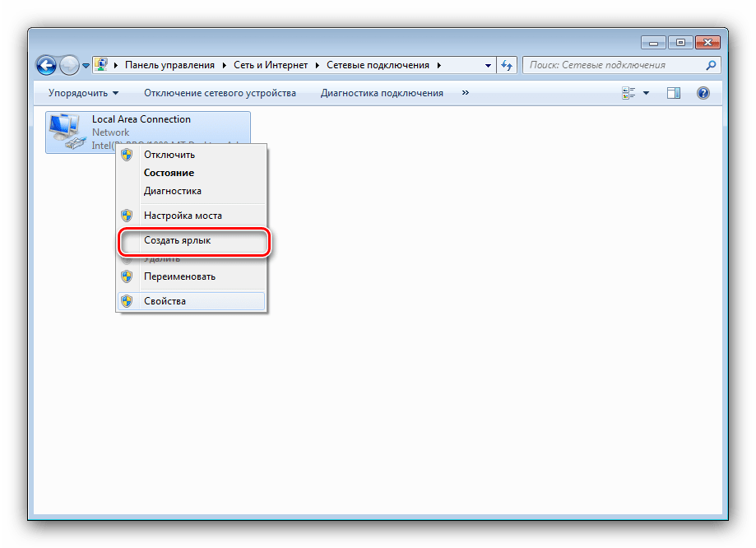The width and height of the screenshot is (756, 548).
Task: Select Сеть и Интернет in the breadcrumb
Action: (271, 65)
